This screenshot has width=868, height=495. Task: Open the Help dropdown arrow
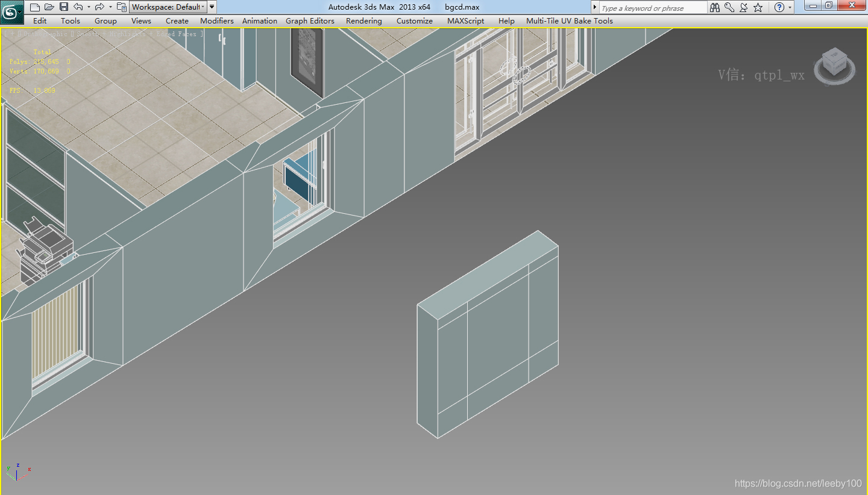click(790, 8)
